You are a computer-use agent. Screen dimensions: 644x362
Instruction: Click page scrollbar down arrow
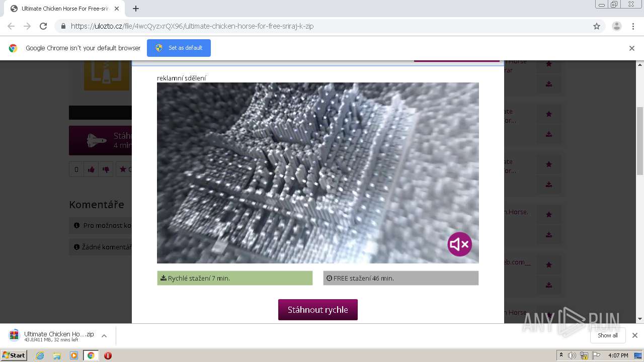(x=640, y=319)
